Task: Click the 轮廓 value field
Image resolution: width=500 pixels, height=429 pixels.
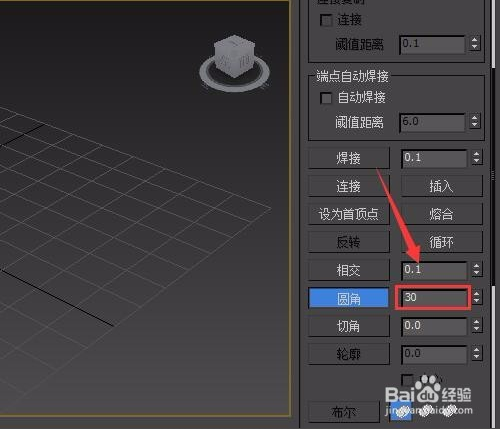Action: [434, 354]
